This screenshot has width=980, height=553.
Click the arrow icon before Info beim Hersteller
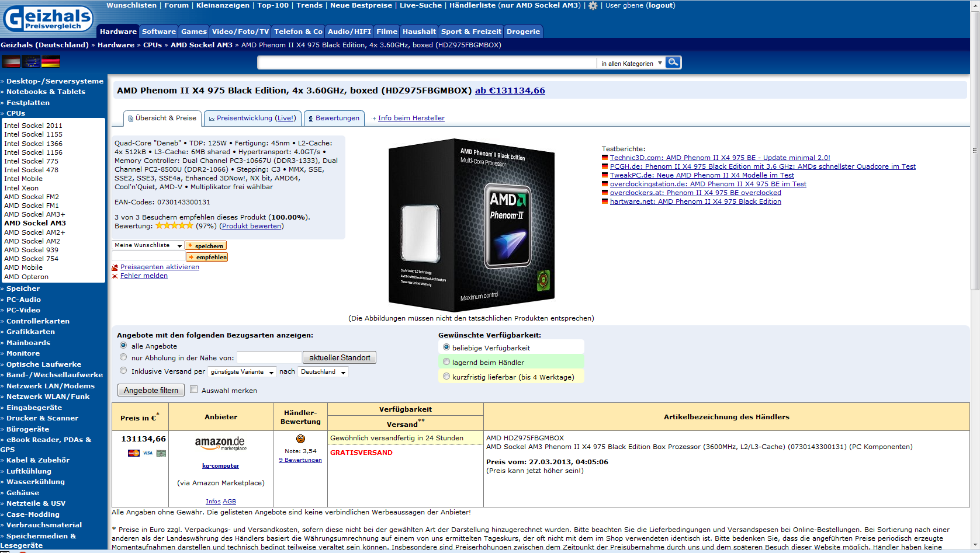(x=373, y=119)
